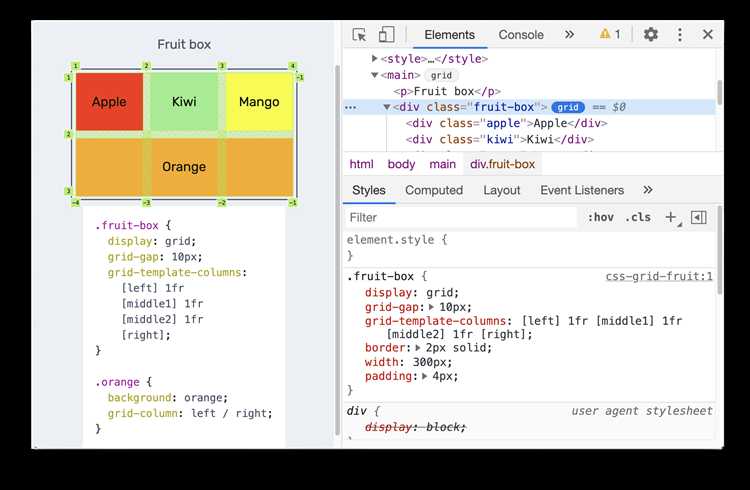The width and height of the screenshot is (750, 490).
Task: Open row actions ellipsis beside fruit-box
Action: pyautogui.click(x=351, y=107)
